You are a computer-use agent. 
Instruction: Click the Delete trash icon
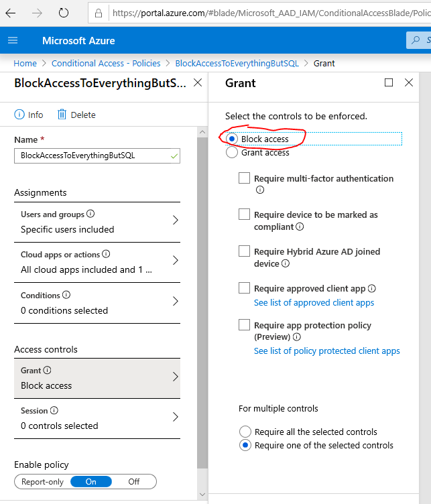pos(62,115)
